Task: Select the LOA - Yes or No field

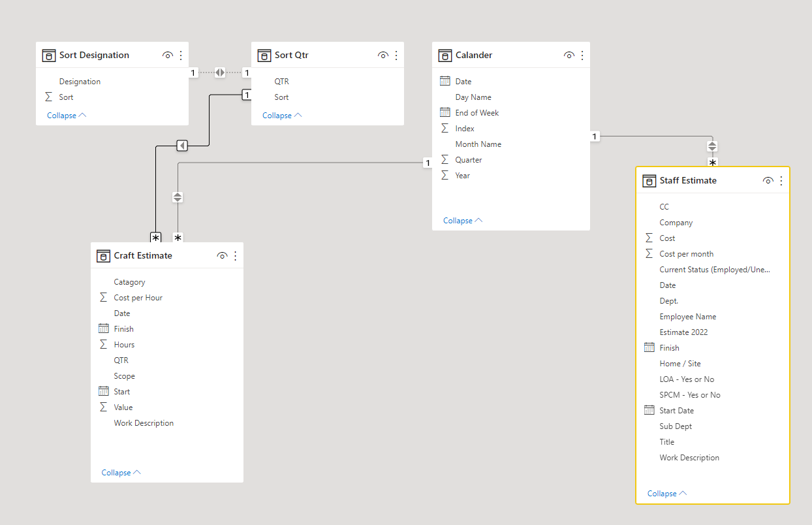Action: (687, 379)
